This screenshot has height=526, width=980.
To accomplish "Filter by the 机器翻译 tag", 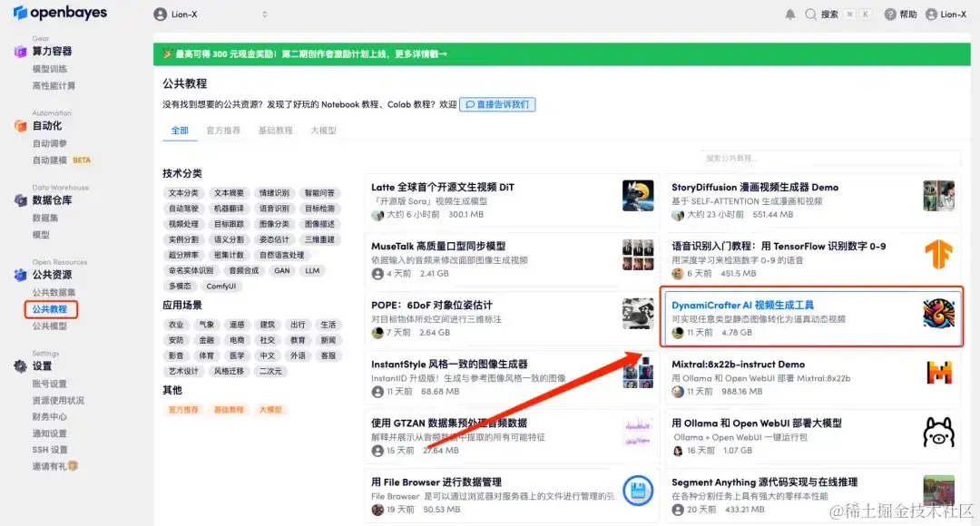I will pos(229,209).
